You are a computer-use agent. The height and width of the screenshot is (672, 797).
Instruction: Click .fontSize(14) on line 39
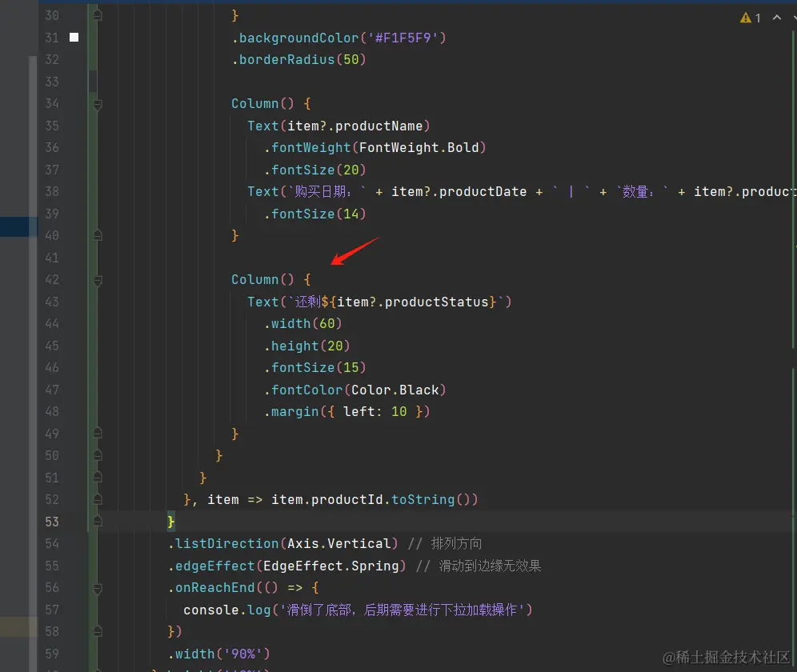tap(314, 214)
